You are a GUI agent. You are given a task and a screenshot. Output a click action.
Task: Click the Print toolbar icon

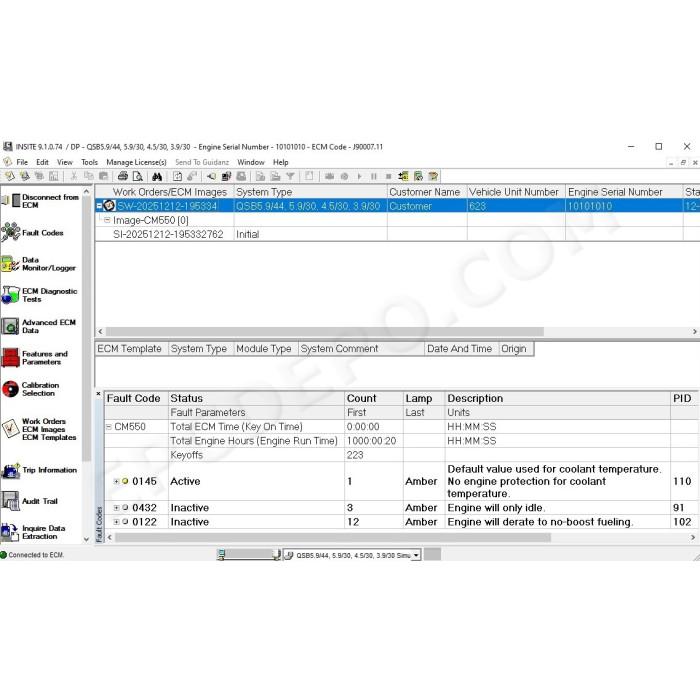[123, 176]
